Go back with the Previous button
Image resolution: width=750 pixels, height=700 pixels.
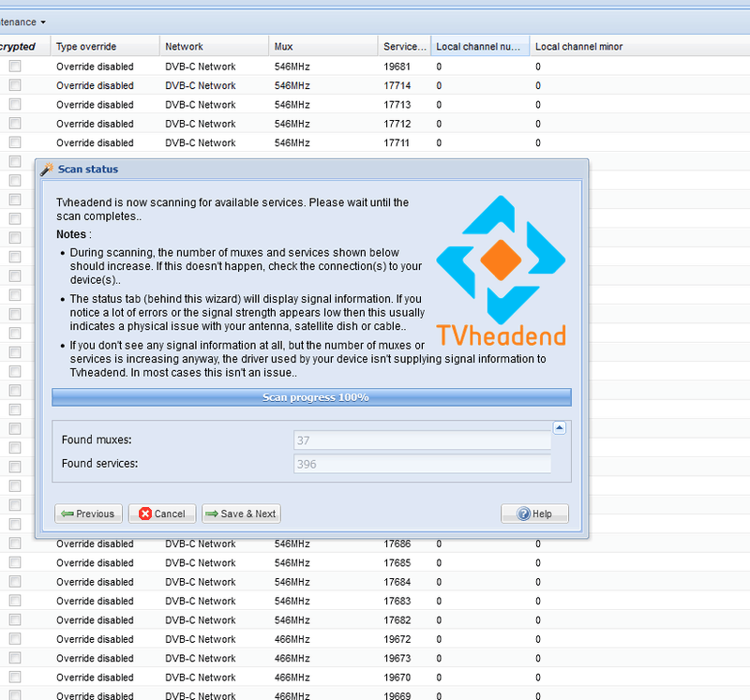(88, 514)
